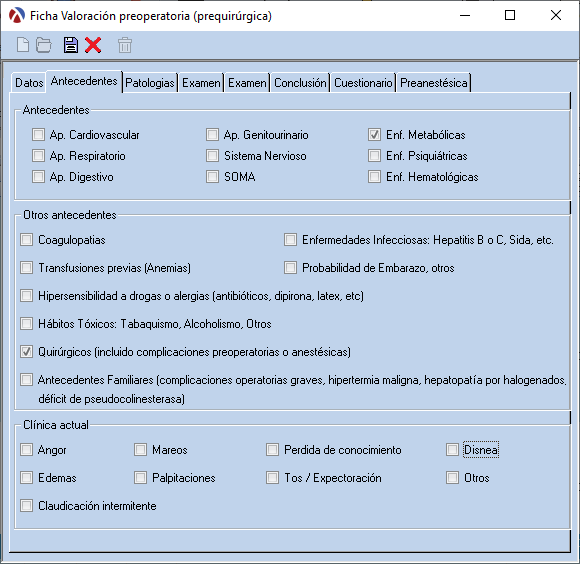This screenshot has width=580, height=564.
Task: Check the Disnea checkbox
Action: 452,450
